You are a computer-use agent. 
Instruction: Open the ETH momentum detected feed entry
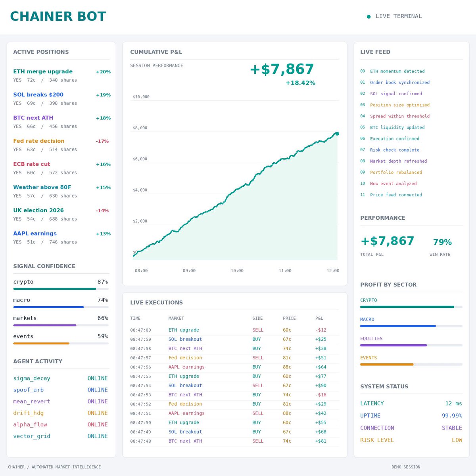(x=392, y=71)
